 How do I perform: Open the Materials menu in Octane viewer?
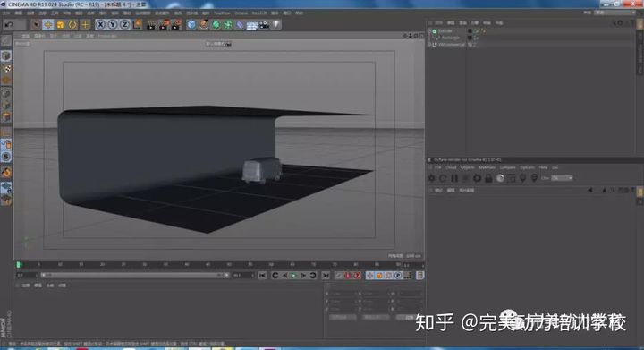click(487, 167)
